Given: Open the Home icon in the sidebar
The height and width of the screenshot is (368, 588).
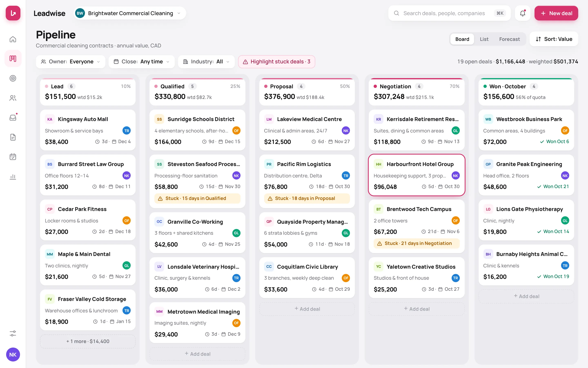Looking at the screenshot, I should [13, 39].
